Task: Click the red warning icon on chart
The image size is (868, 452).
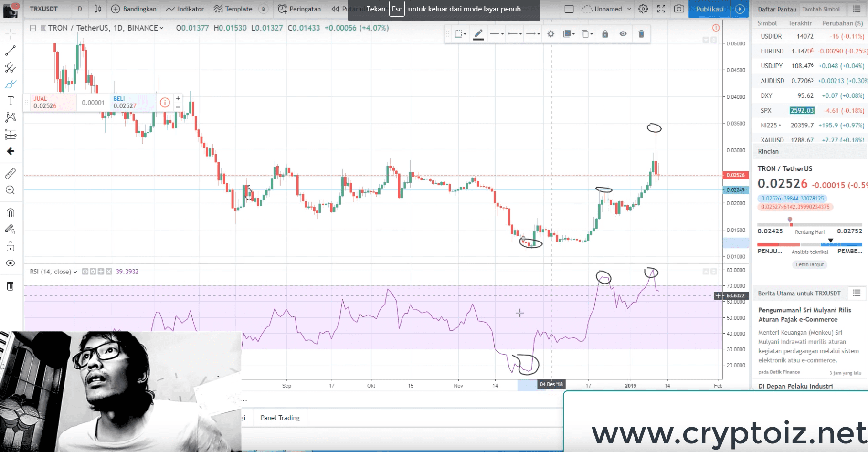Action: (715, 28)
